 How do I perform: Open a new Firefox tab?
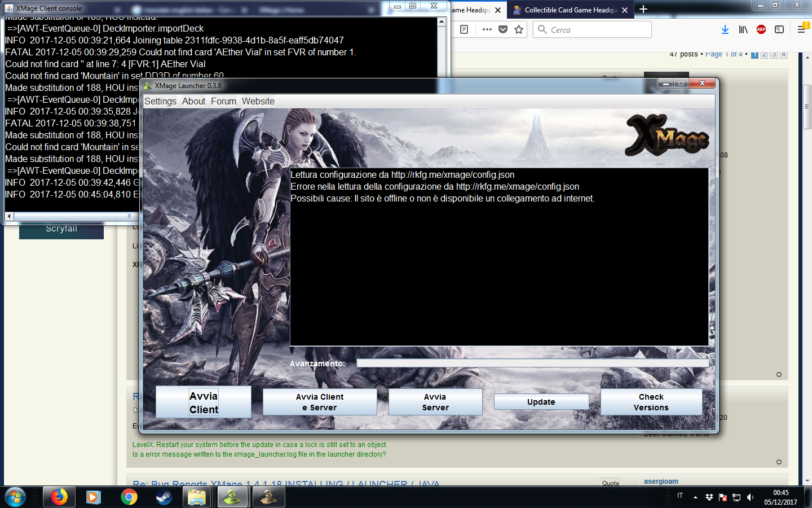click(x=643, y=10)
